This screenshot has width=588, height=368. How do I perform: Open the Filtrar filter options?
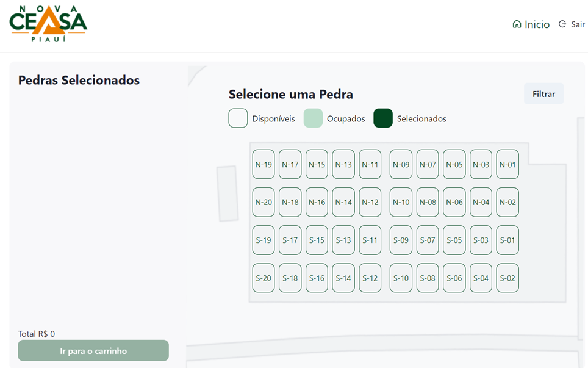pyautogui.click(x=543, y=94)
